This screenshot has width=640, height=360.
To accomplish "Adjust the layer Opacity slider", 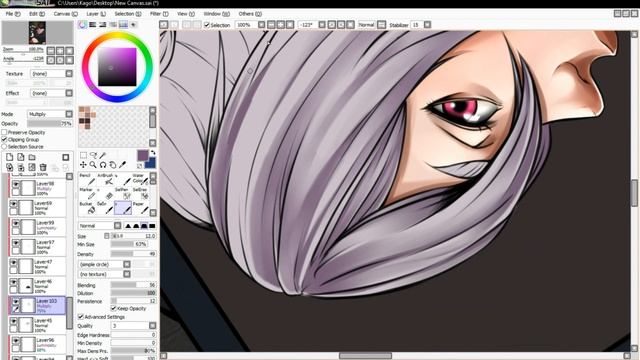I will click(x=50, y=123).
